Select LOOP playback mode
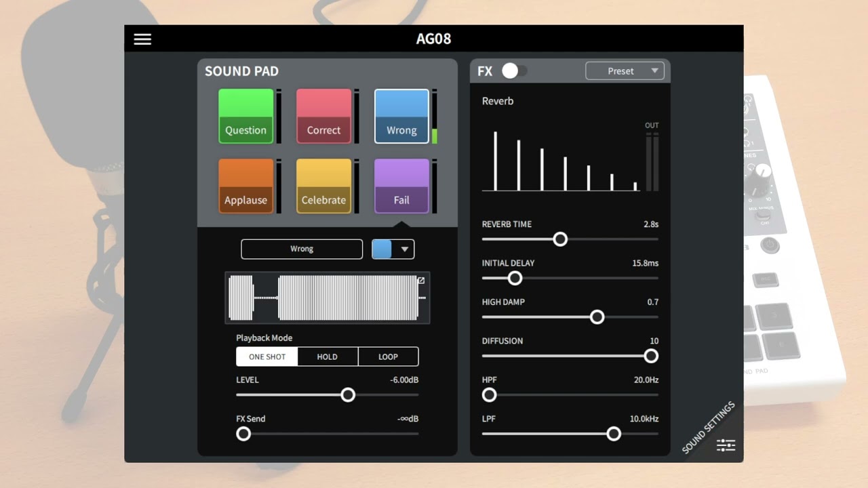The width and height of the screenshot is (868, 488). pyautogui.click(x=388, y=357)
